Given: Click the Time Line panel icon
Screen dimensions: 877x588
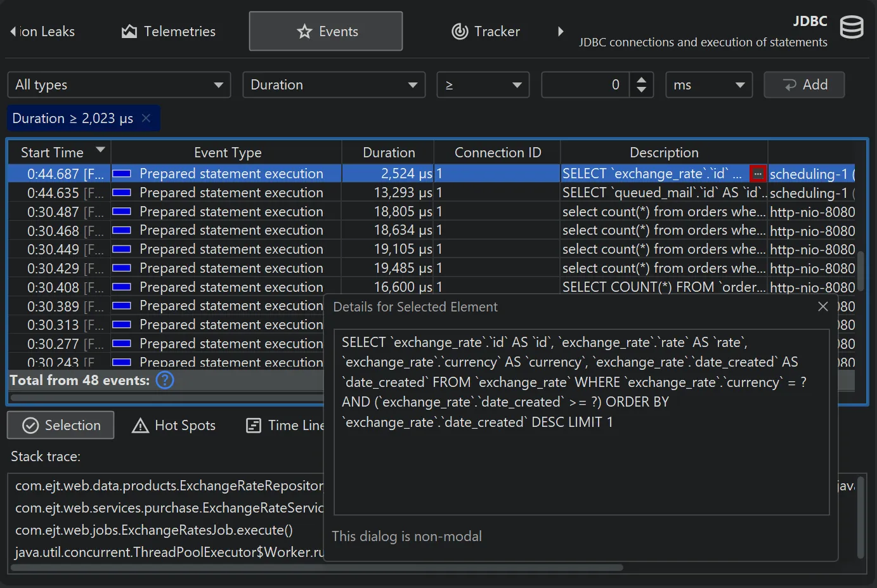Looking at the screenshot, I should coord(254,425).
